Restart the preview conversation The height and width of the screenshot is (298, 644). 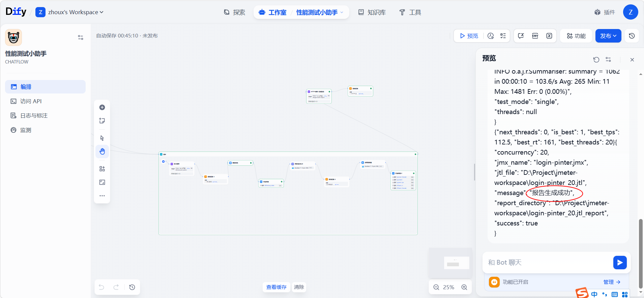click(596, 60)
